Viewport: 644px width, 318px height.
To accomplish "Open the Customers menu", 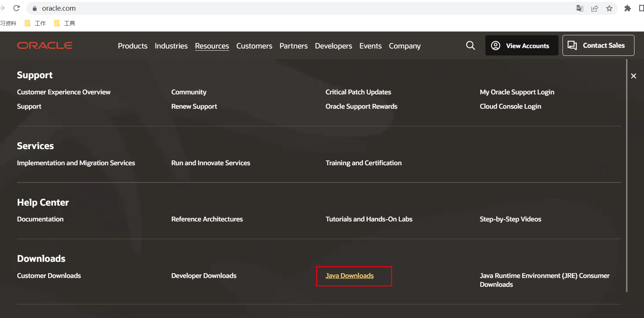I will click(x=254, y=46).
